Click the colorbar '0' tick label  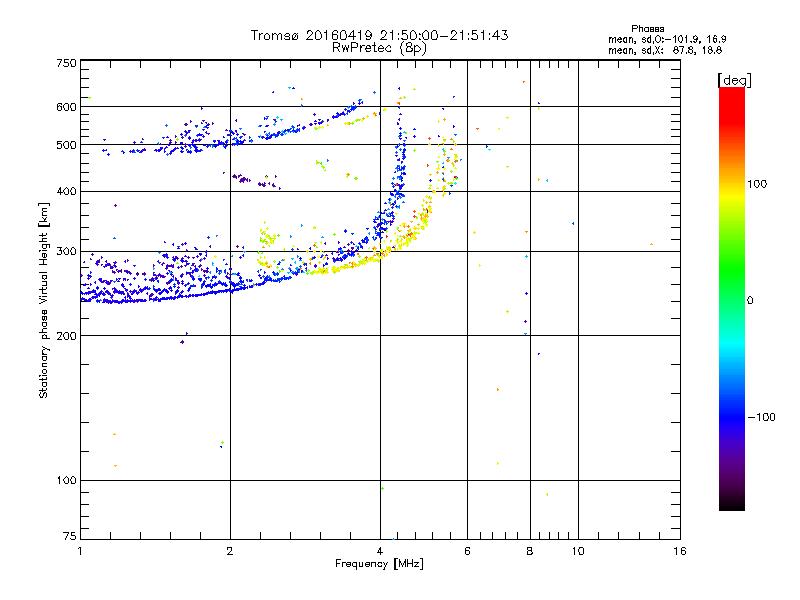point(750,301)
